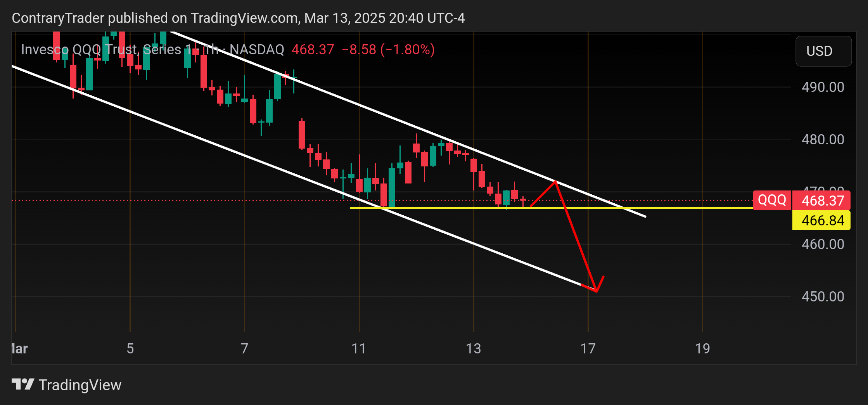This screenshot has height=405, width=868.
Task: Click the USD currency button
Action: 823,51
